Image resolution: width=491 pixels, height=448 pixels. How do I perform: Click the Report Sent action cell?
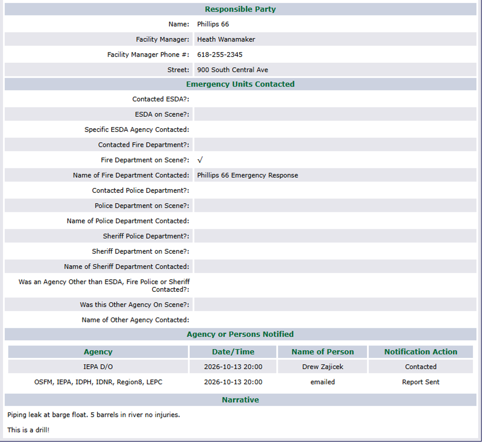(421, 382)
